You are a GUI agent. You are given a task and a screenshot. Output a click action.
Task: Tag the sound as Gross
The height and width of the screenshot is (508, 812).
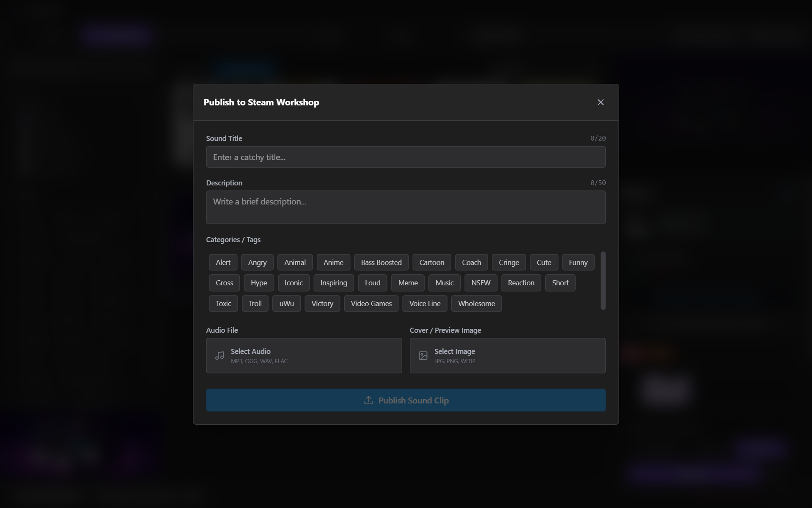click(x=224, y=283)
